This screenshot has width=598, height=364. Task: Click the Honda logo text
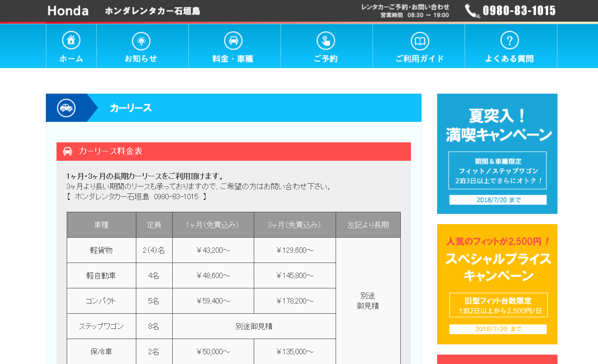pyautogui.click(x=68, y=11)
